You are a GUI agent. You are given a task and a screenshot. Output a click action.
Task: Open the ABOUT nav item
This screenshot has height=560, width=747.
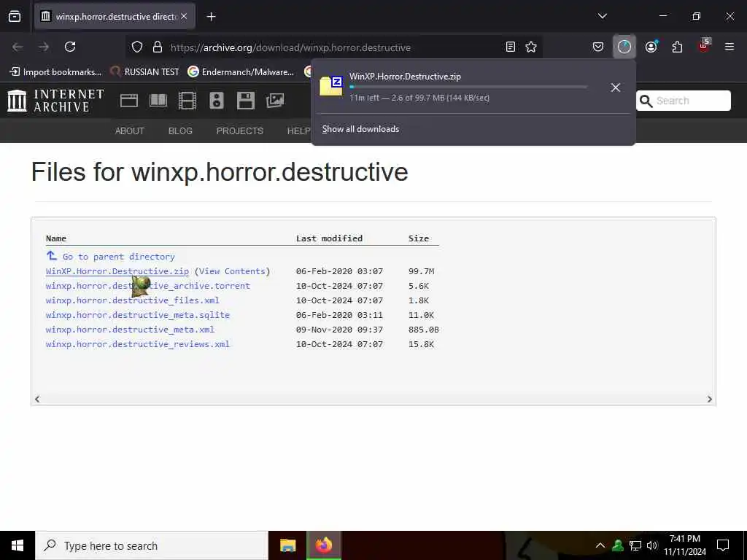coord(130,131)
